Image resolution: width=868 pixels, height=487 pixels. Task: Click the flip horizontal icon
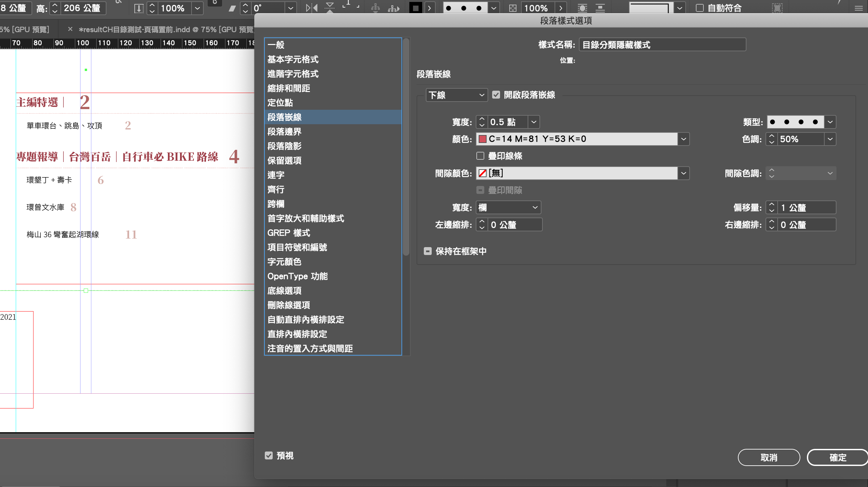click(x=311, y=8)
